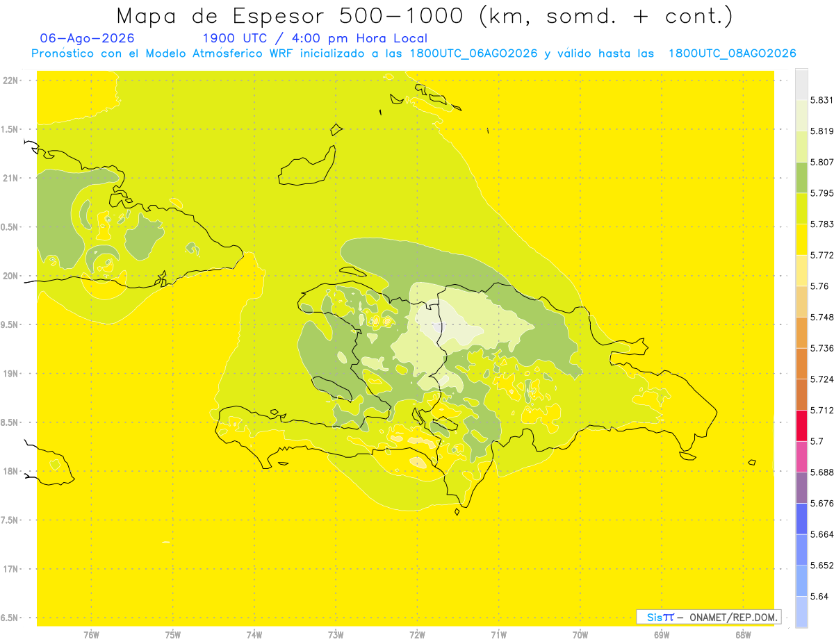Click the legend value '5.807'
Image resolution: width=834 pixels, height=644 pixels.
821,162
